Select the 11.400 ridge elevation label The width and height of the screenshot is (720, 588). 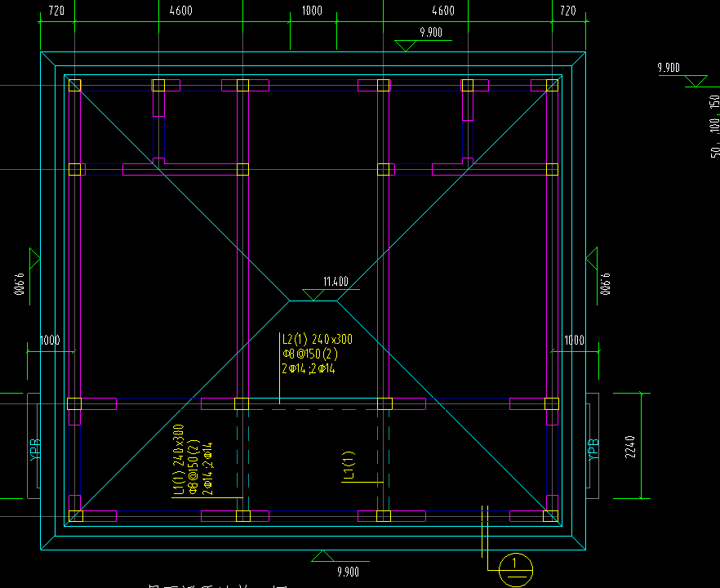pos(336,282)
